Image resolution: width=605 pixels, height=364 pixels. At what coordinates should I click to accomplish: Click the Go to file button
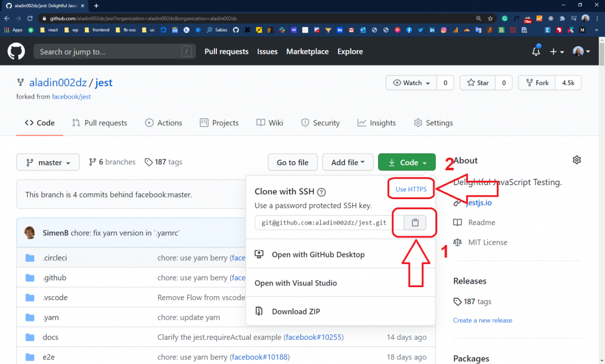pyautogui.click(x=292, y=162)
